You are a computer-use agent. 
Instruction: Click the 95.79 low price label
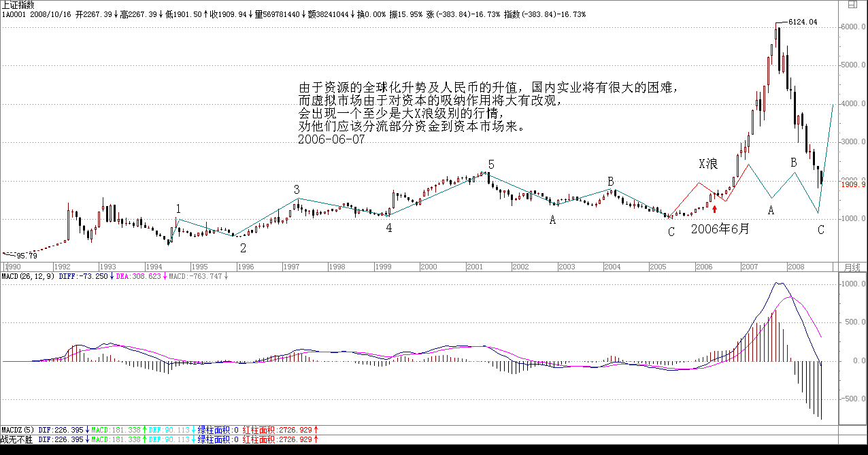[26, 256]
